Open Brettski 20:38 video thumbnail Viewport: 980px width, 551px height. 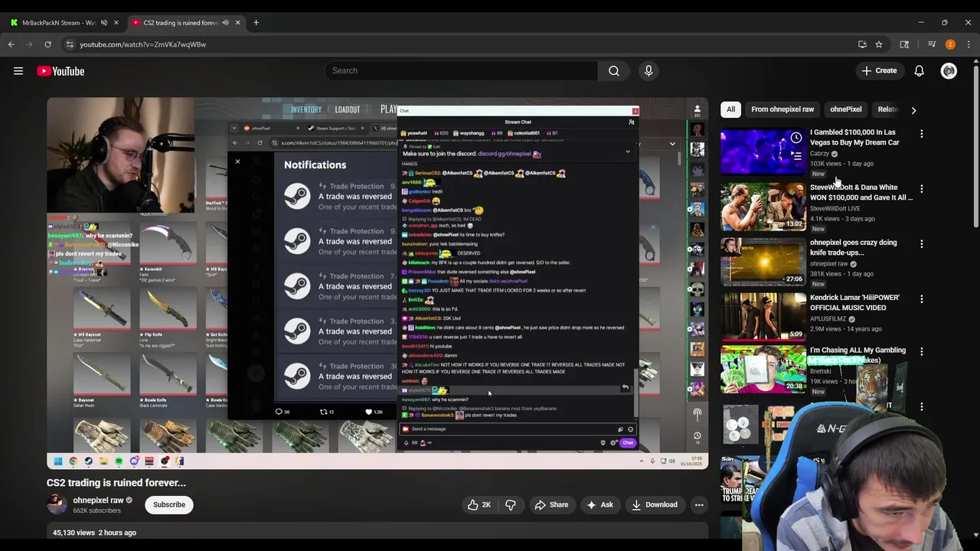pyautogui.click(x=763, y=370)
